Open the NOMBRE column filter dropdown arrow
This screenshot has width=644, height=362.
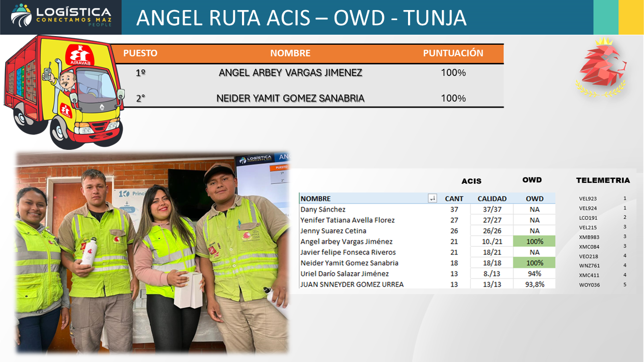tap(432, 199)
